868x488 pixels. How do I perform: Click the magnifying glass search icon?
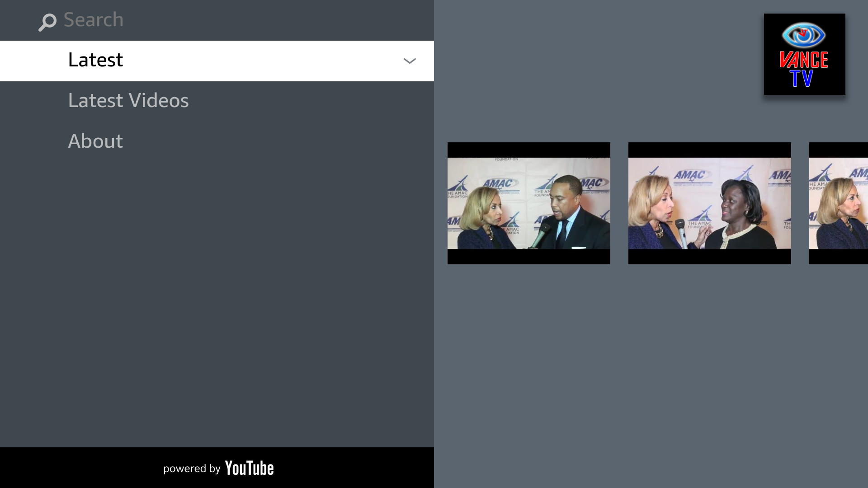(x=47, y=21)
